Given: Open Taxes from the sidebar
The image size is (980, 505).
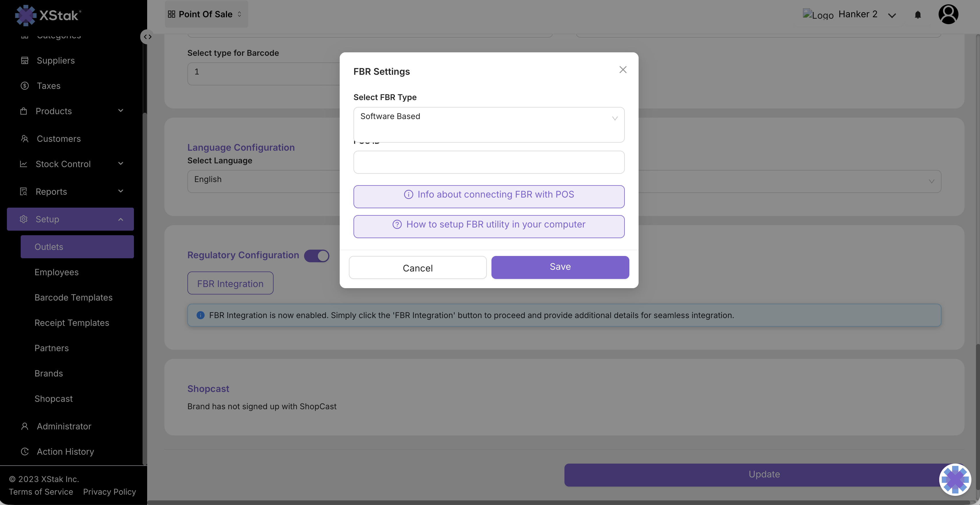Looking at the screenshot, I should 48,86.
